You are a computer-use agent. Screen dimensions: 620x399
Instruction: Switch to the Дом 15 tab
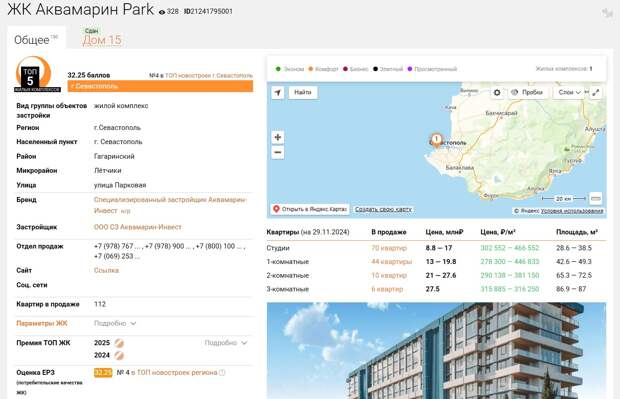(102, 40)
